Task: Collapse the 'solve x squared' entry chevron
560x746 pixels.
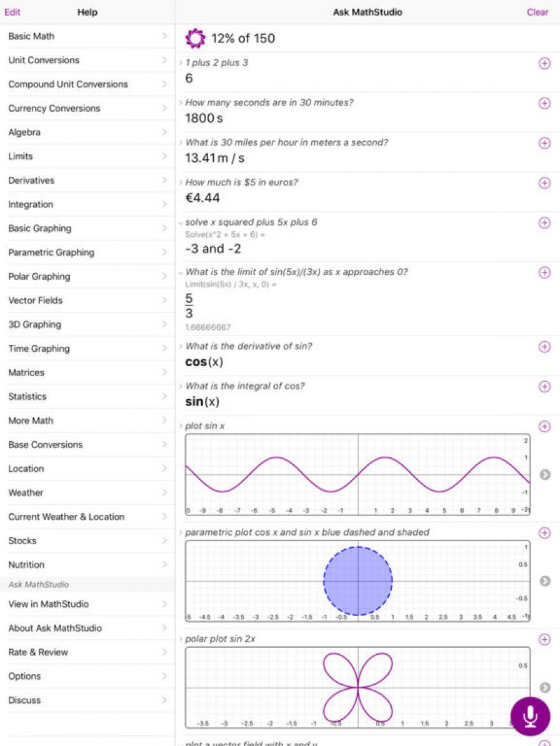Action: (181, 222)
